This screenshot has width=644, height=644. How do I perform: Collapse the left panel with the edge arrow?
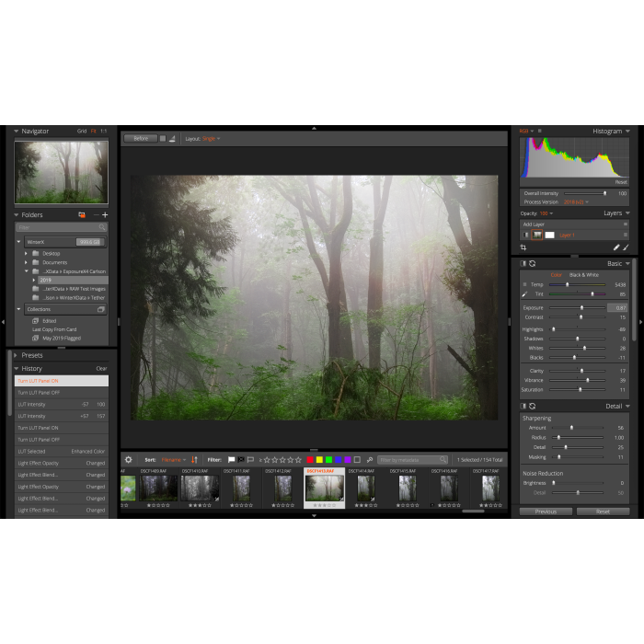click(x=3, y=322)
